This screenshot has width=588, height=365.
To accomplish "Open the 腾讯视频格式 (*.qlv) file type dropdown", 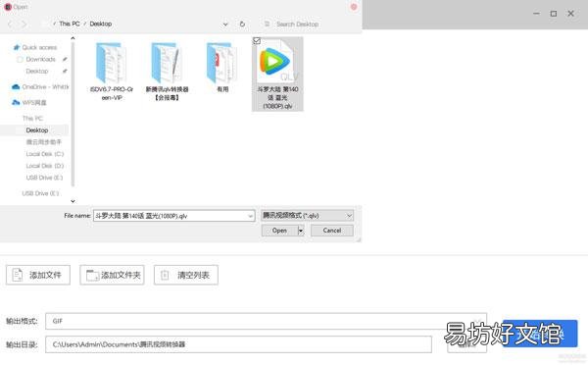I will (x=307, y=216).
